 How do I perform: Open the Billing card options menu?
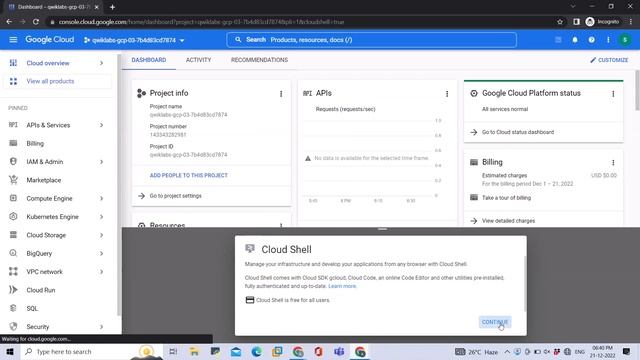pyautogui.click(x=613, y=162)
